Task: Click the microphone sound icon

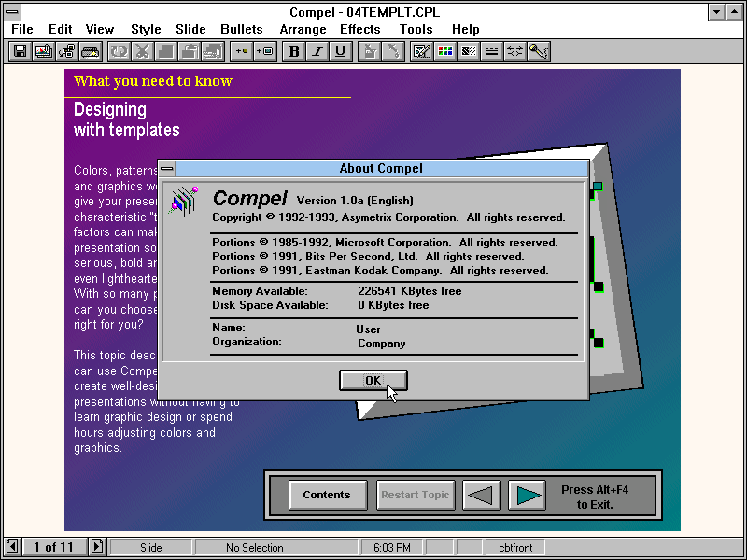Action: 539,51
